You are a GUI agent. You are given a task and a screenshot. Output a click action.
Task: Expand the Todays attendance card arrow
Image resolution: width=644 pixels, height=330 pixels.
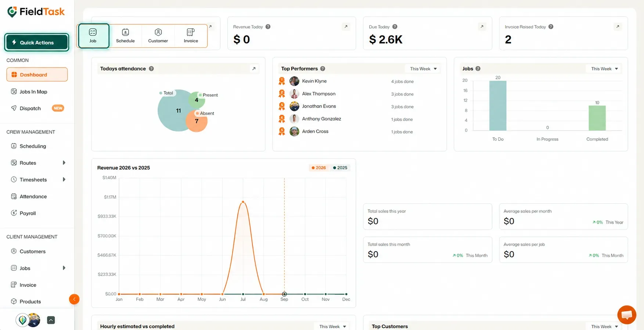point(253,68)
